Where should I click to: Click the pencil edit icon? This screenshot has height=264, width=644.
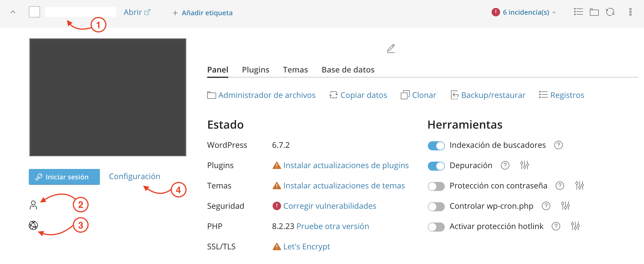pyautogui.click(x=391, y=49)
